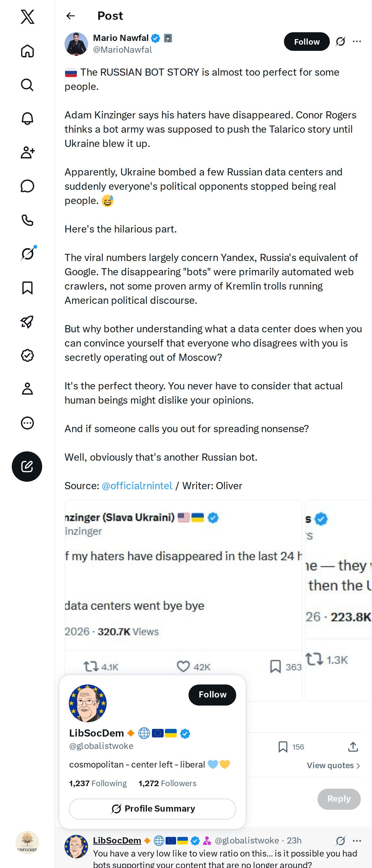372x868 pixels.
Task: Open Profile Summary for LibSocDem
Action: click(x=153, y=808)
